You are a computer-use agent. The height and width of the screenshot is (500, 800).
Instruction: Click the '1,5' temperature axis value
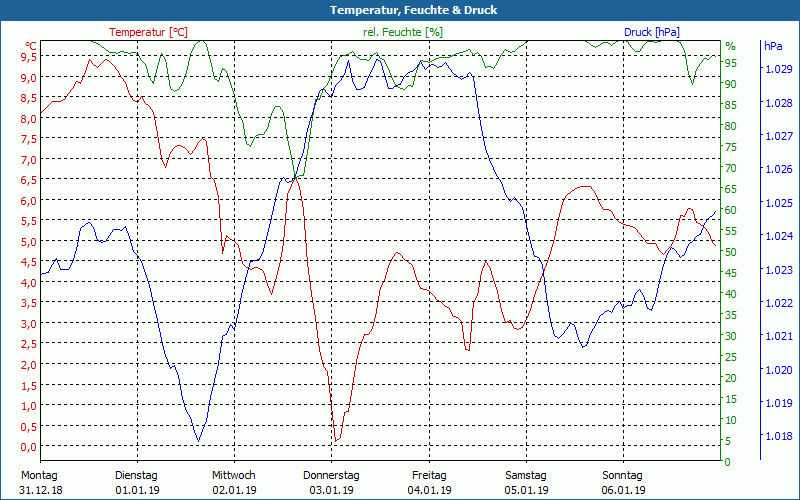[29, 385]
